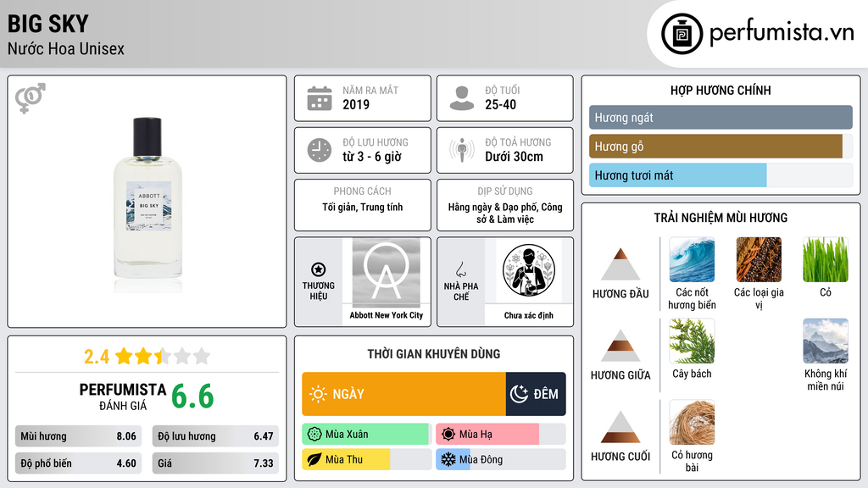The image size is (868, 488).
Task: Click the perfumista.vn perfume bottle logo icon
Action: pos(682,34)
